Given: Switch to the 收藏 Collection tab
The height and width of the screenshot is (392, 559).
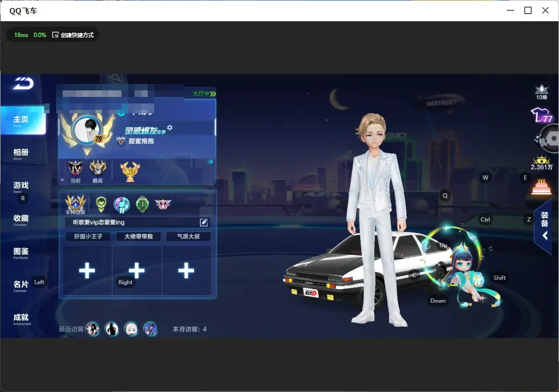Looking at the screenshot, I should 21,219.
